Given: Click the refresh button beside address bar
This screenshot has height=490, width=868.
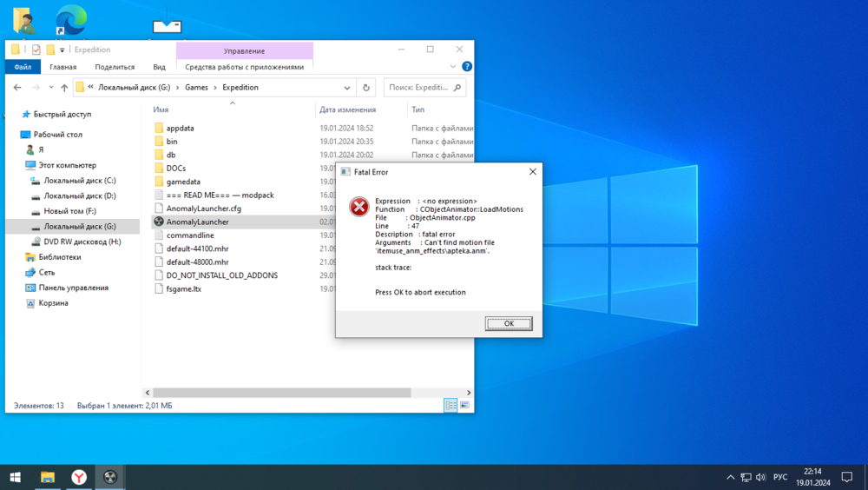Looking at the screenshot, I should pyautogui.click(x=366, y=88).
